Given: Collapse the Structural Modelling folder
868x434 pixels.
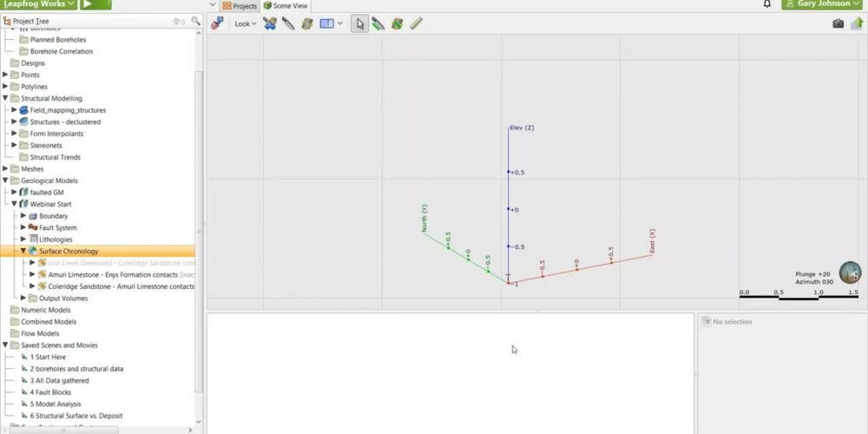Looking at the screenshot, I should pyautogui.click(x=5, y=98).
